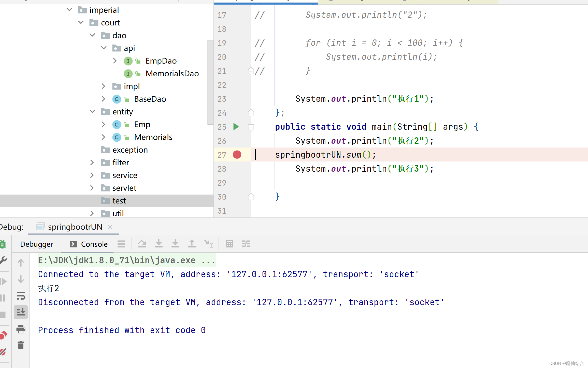Expand the Emp class node
588x368 pixels.
point(103,124)
